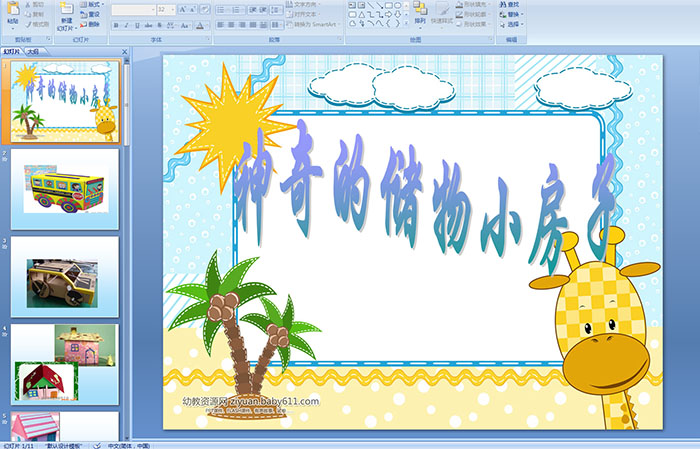Click the title text 神奇的储物小房子 on slide

424,196
